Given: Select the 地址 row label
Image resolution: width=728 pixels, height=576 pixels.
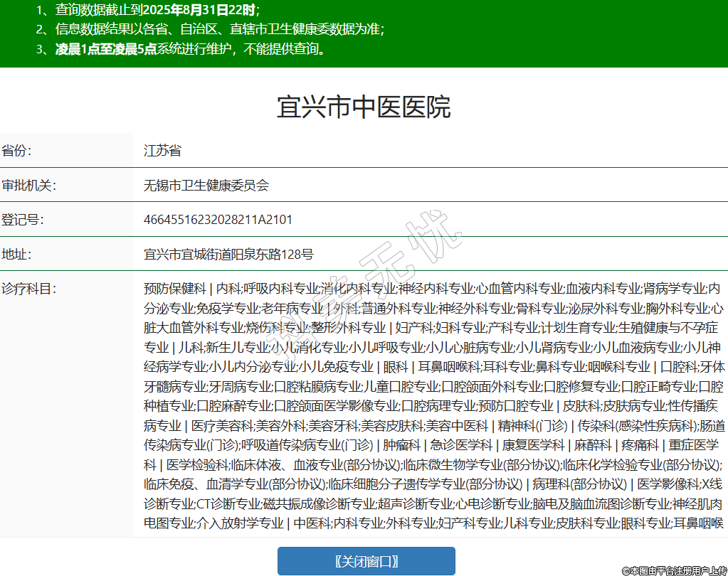Looking at the screenshot, I should tap(17, 254).
